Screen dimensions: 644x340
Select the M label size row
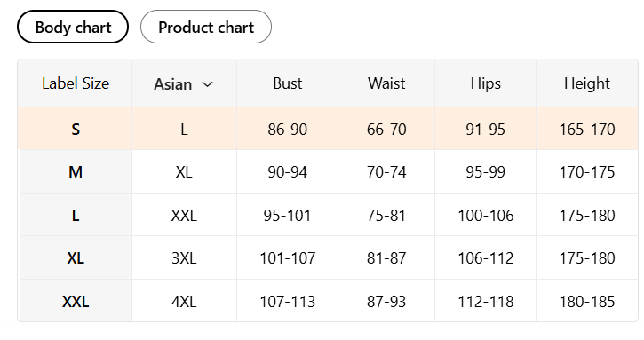[x=328, y=171]
